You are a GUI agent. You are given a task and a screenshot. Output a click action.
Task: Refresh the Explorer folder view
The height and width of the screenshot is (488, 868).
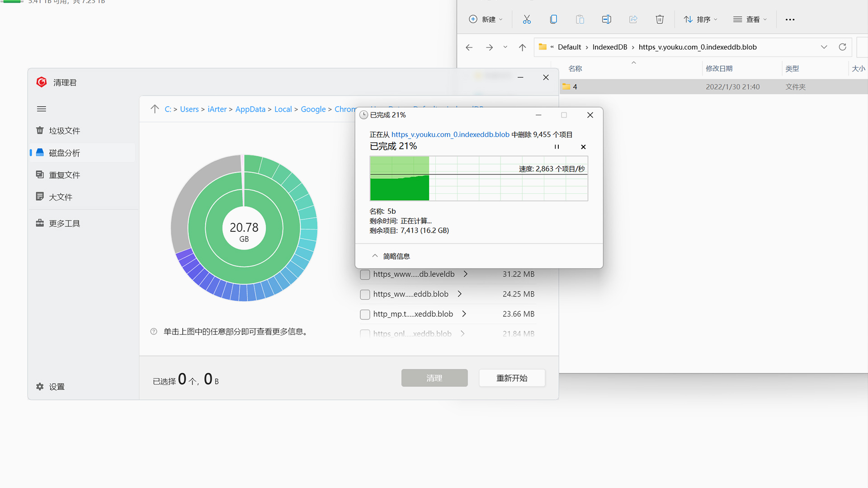pos(842,47)
